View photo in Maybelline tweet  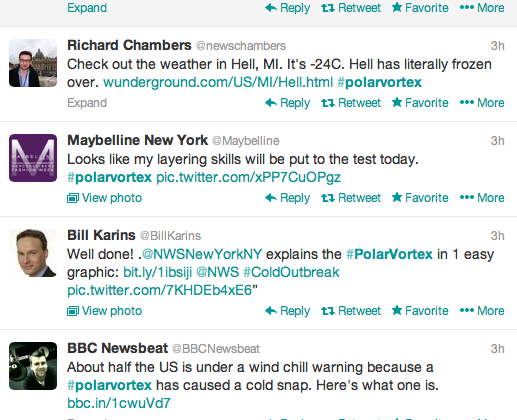[x=105, y=198]
